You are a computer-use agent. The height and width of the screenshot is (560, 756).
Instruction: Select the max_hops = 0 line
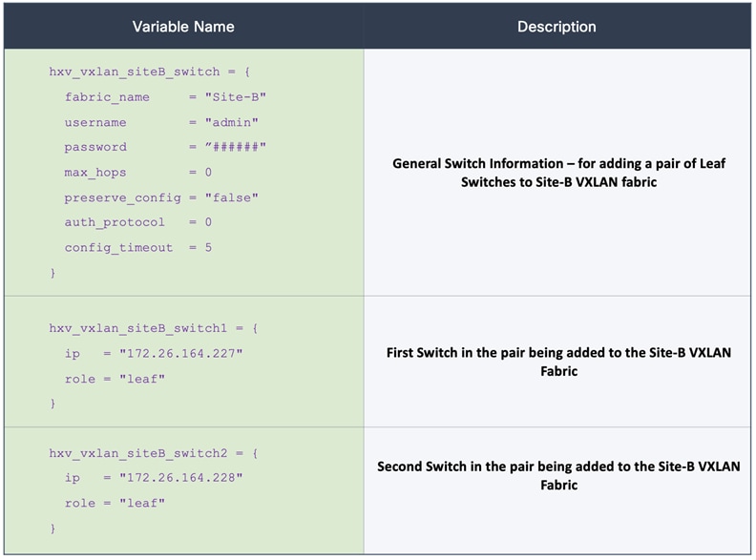(x=138, y=173)
